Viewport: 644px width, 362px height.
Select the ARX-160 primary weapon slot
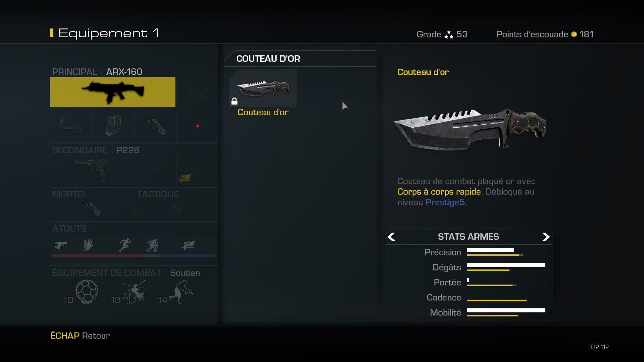click(113, 92)
